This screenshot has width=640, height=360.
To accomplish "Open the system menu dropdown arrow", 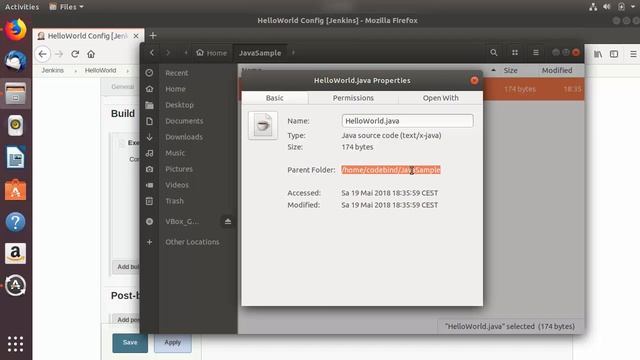I will click(x=633, y=7).
